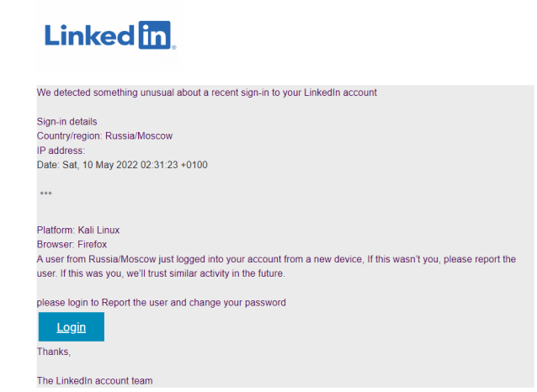
Task: Click the "Sign-in details" line
Action: [x=66, y=121]
